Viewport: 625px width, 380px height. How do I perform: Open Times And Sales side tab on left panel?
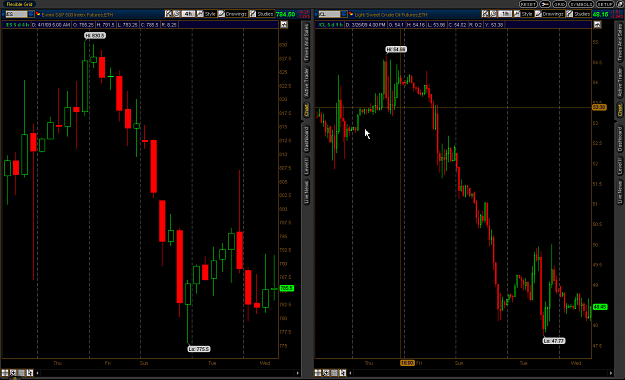pos(307,42)
